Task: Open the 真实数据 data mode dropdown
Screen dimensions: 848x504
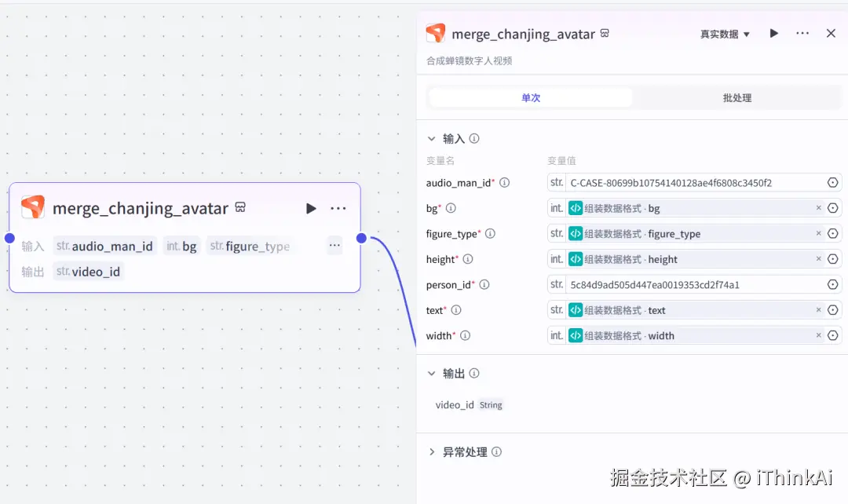Action: coord(723,33)
